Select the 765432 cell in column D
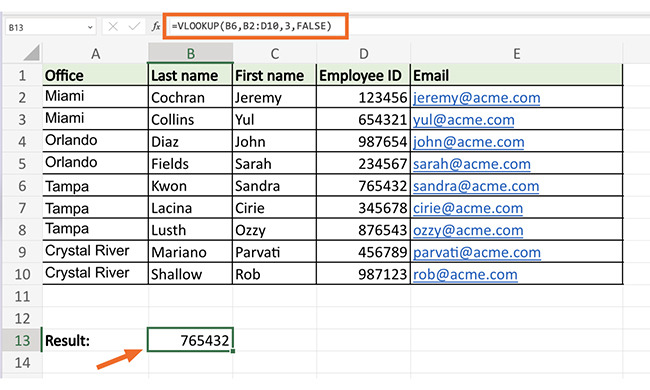Screen dimensions: 650x390 point(364,186)
